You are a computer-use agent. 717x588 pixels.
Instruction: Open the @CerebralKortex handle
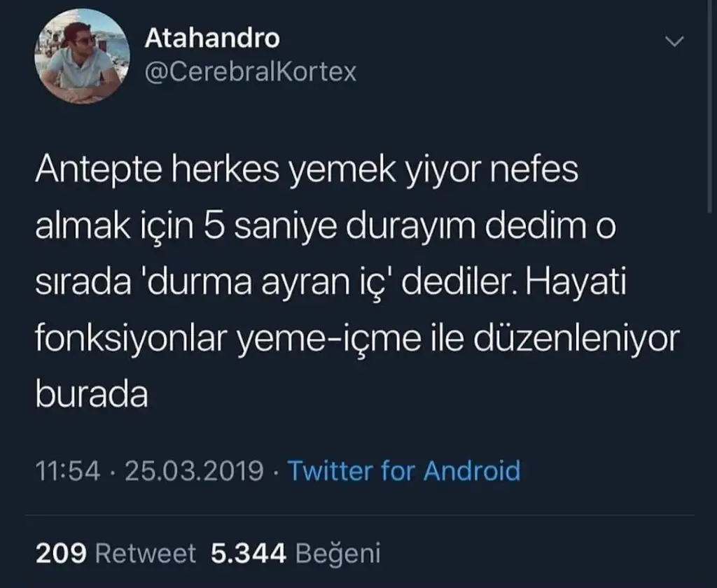(x=251, y=72)
